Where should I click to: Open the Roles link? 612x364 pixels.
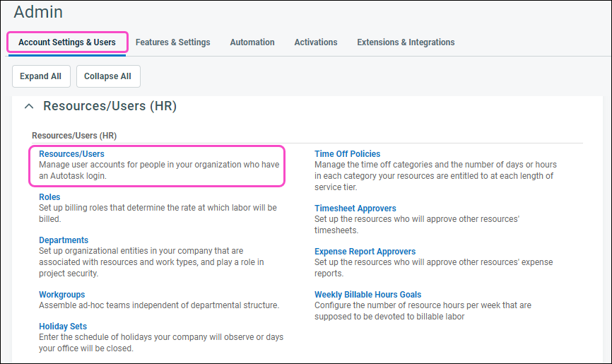[x=49, y=197]
